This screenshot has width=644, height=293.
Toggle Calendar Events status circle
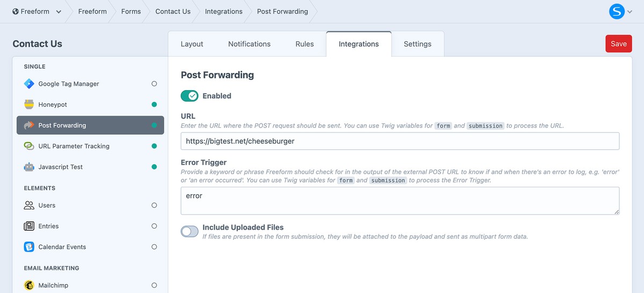point(154,247)
